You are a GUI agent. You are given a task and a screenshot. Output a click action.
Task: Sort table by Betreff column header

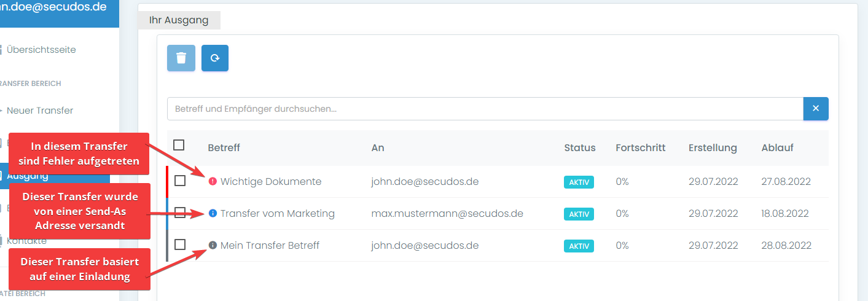tap(224, 148)
